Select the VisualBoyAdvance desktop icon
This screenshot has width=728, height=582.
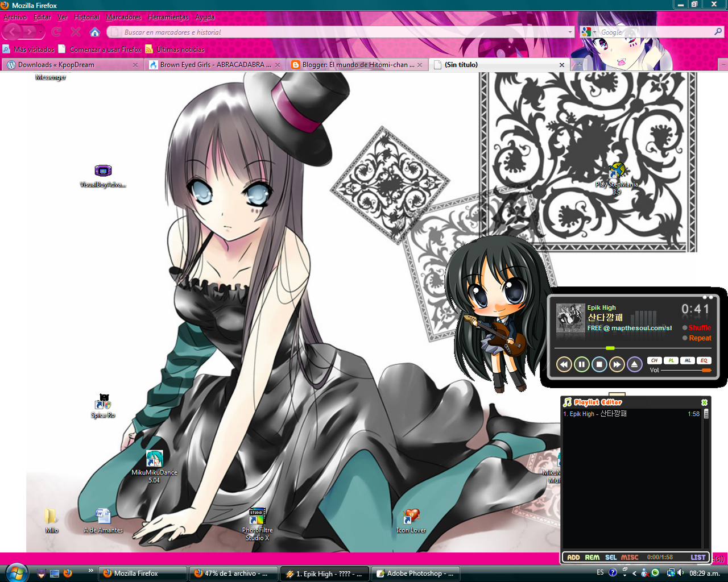point(103,176)
